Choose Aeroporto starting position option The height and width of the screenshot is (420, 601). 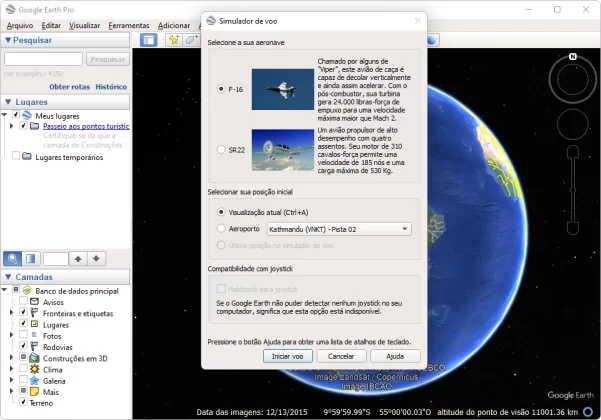(221, 228)
